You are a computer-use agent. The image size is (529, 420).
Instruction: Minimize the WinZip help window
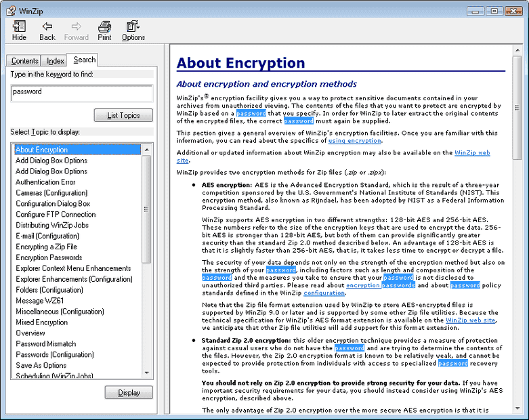[475, 11]
